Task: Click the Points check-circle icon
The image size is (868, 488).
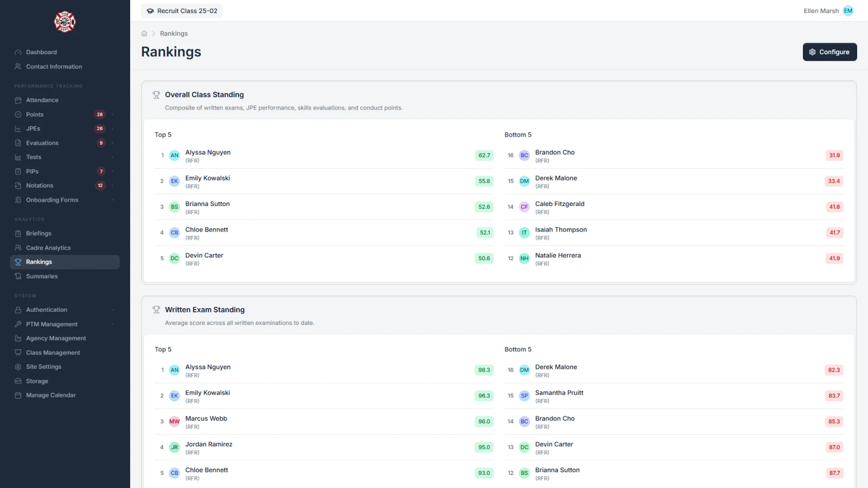Action: pos(18,114)
